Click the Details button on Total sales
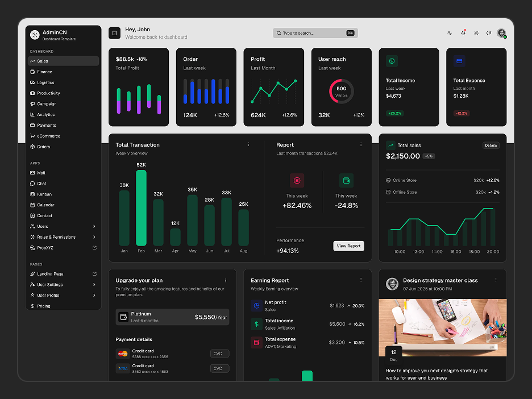 [491, 145]
